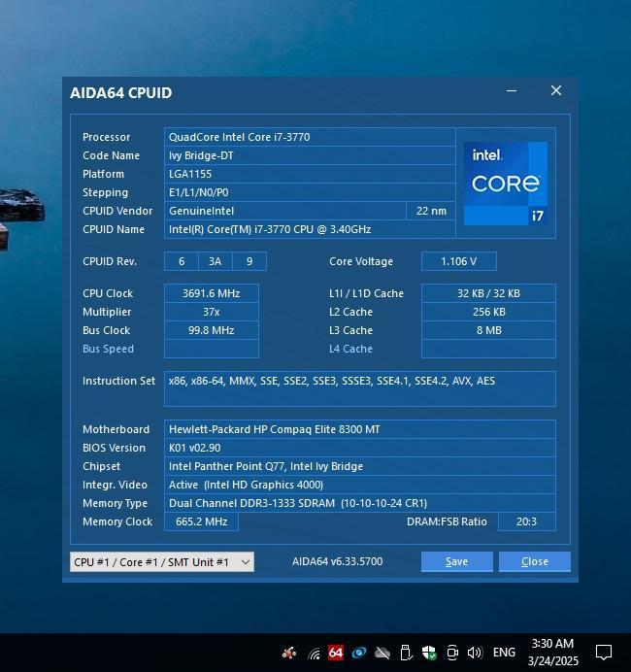The width and height of the screenshot is (631, 672).
Task: Open the blue swirl tray application icon
Action: (x=359, y=653)
